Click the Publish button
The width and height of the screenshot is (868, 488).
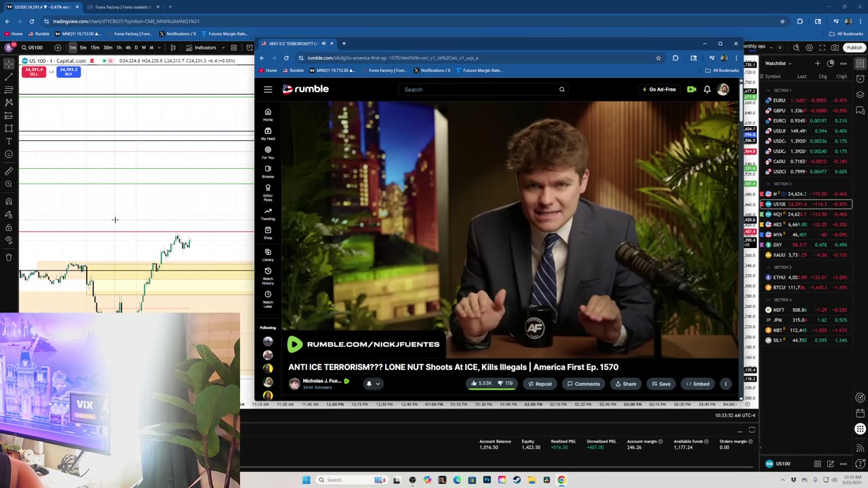[x=854, y=47]
